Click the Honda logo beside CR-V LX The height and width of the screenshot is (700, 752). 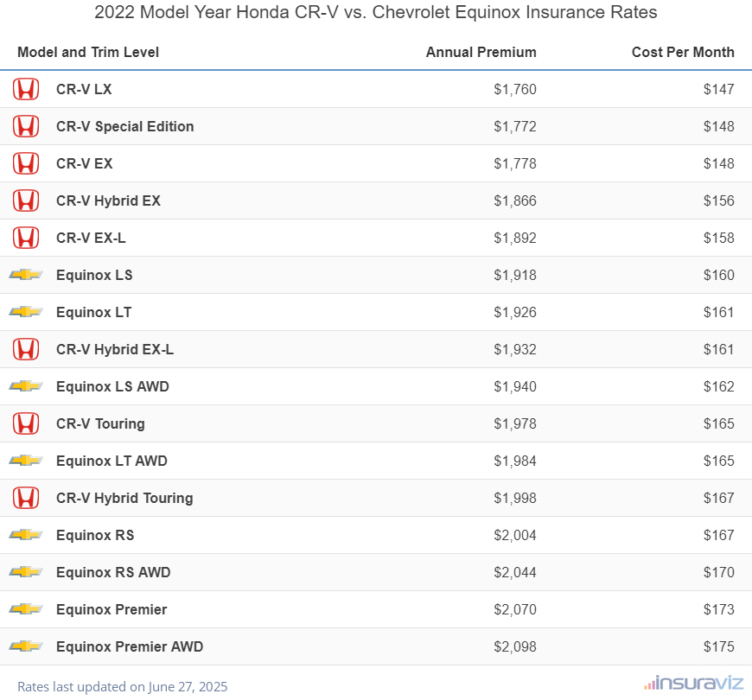[26, 89]
